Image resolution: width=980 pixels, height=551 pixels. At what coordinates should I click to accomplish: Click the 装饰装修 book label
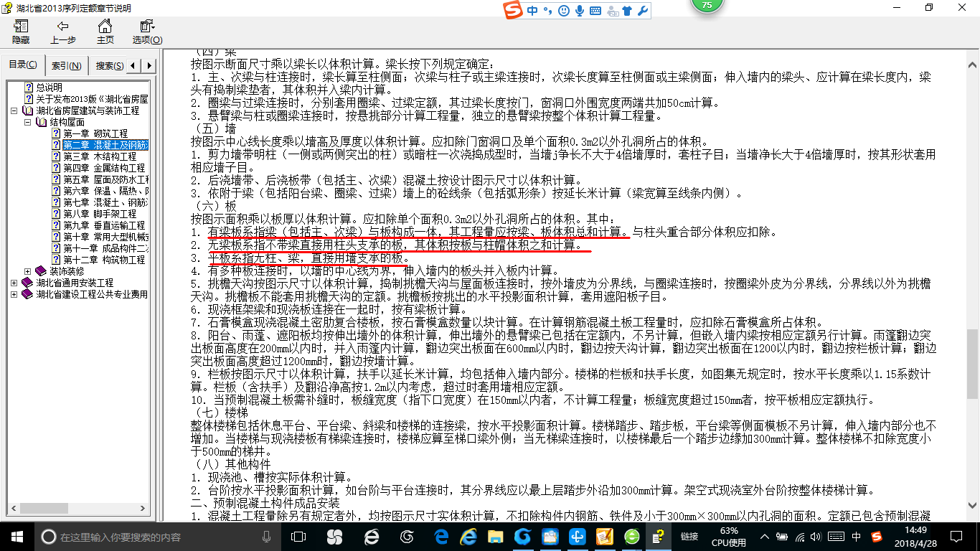[x=67, y=271]
